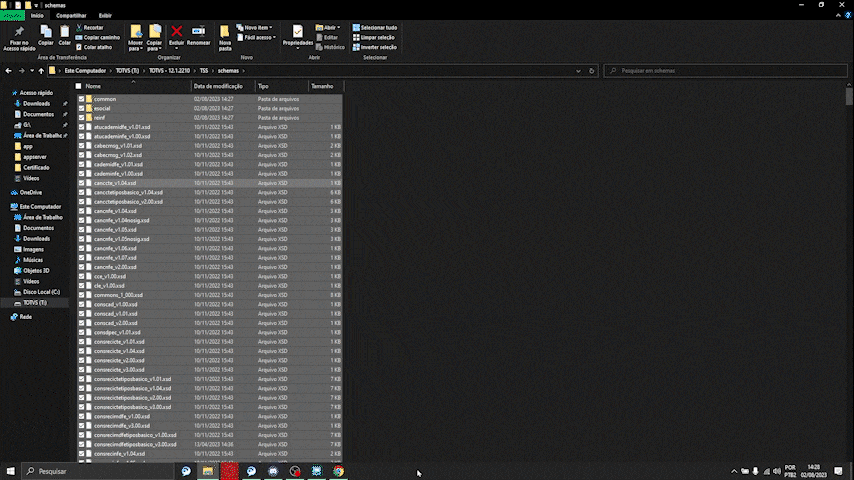This screenshot has width=854, height=480.
Task: Go back with the left arrow
Action: (8, 71)
